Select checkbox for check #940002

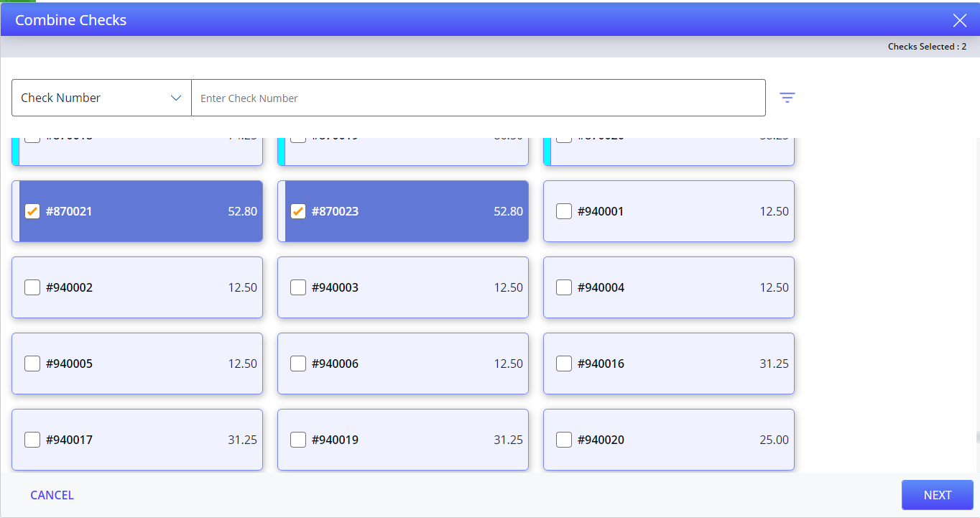[32, 287]
